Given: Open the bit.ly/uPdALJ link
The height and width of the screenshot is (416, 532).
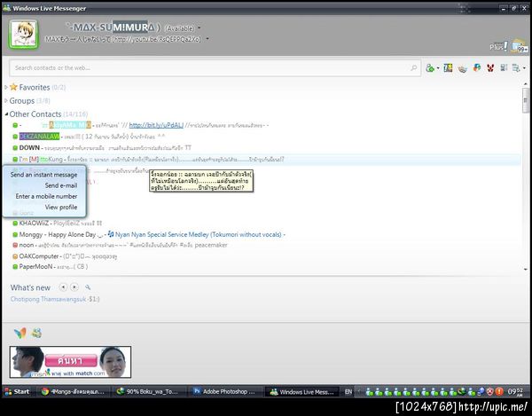Looking at the screenshot, I should tap(156, 125).
